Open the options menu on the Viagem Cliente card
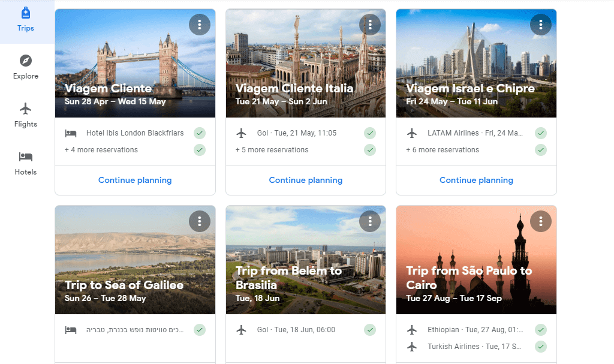Image resolution: width=614 pixels, height=364 pixels. pos(200,24)
